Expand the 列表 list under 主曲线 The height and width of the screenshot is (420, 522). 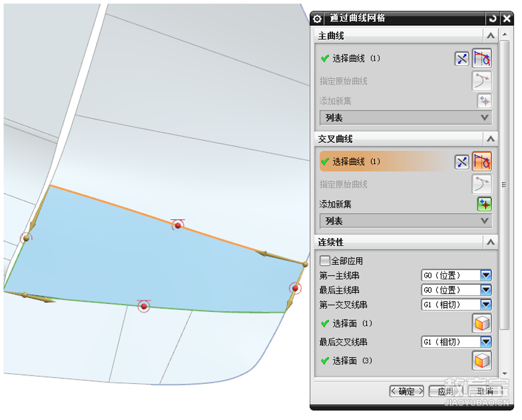click(x=405, y=118)
